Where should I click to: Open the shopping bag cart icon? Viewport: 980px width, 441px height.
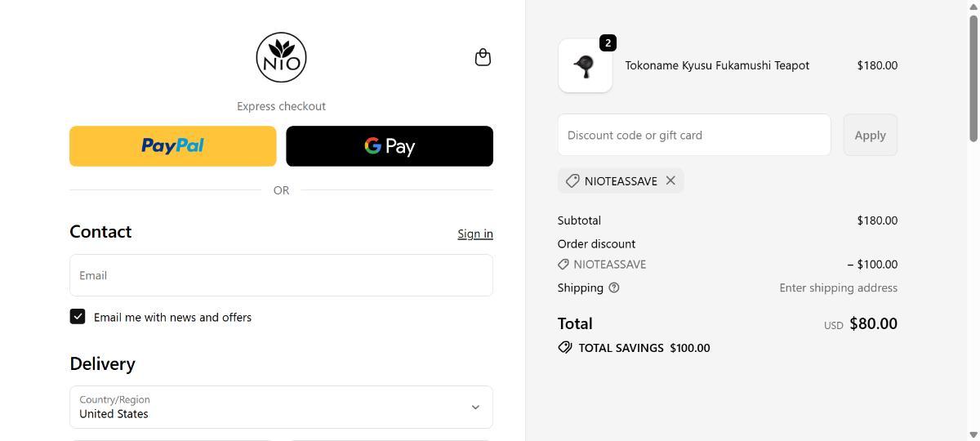483,57
